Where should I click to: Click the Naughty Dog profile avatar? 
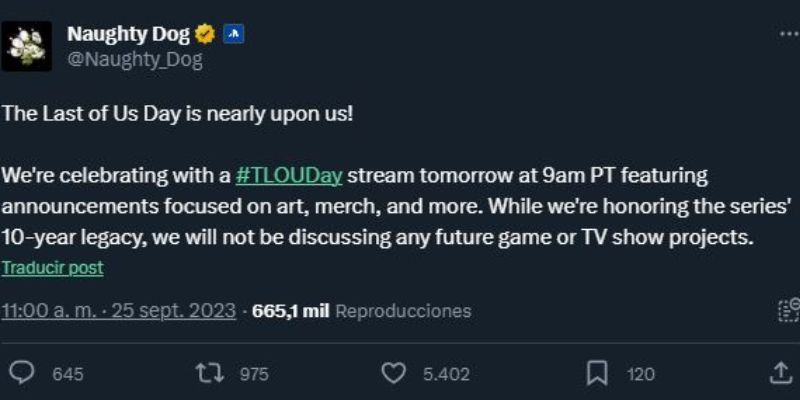[x=26, y=46]
